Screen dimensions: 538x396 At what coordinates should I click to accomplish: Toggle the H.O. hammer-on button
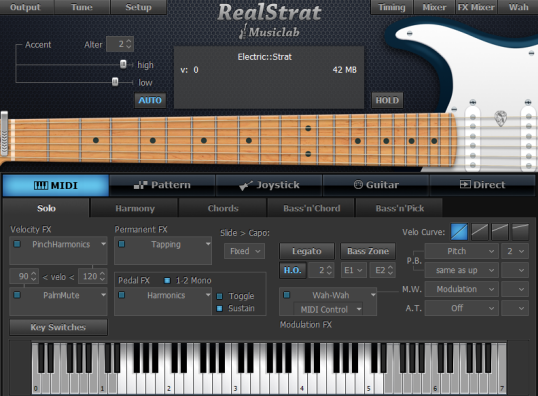292,270
